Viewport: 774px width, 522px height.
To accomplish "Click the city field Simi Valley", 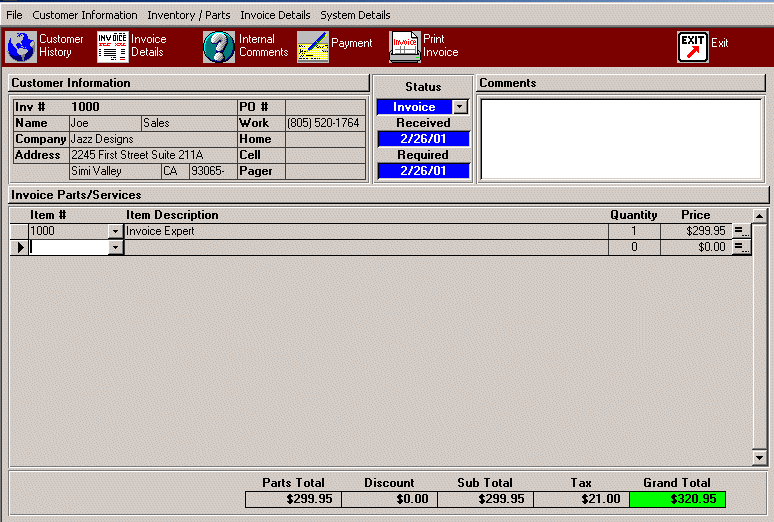I will coord(116,171).
